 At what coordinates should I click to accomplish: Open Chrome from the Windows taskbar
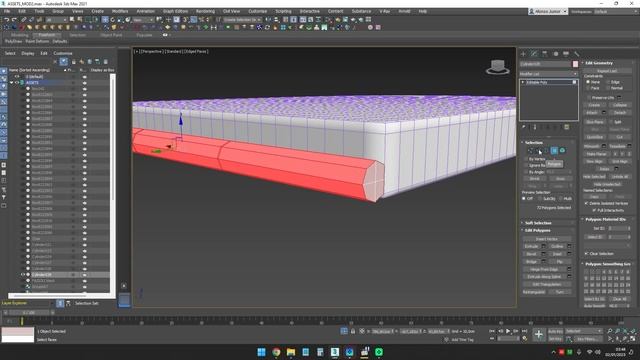276,352
